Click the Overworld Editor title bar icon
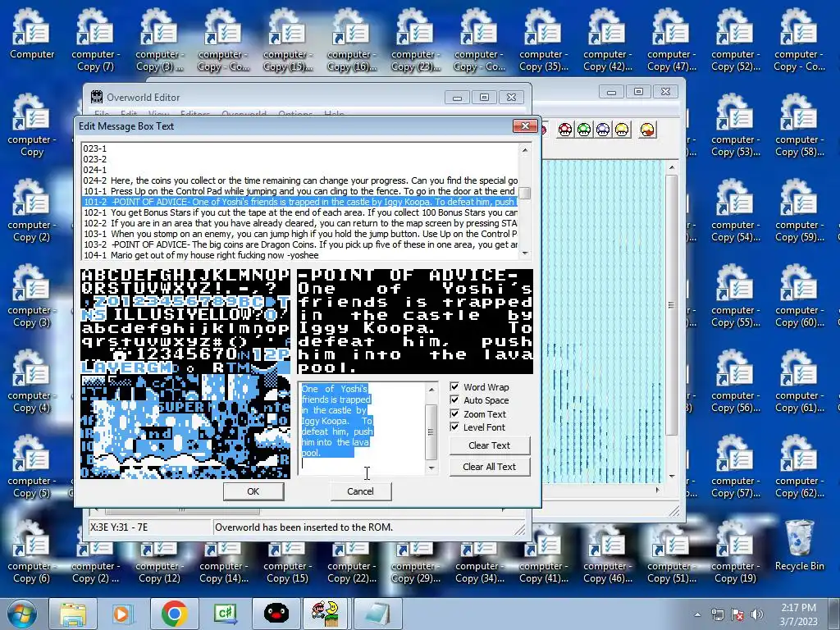Viewport: 840px width, 630px height. 97,97
